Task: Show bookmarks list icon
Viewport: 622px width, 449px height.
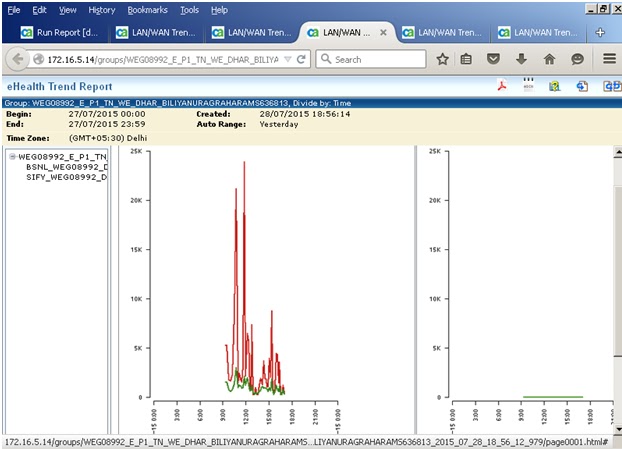Action: [466, 59]
